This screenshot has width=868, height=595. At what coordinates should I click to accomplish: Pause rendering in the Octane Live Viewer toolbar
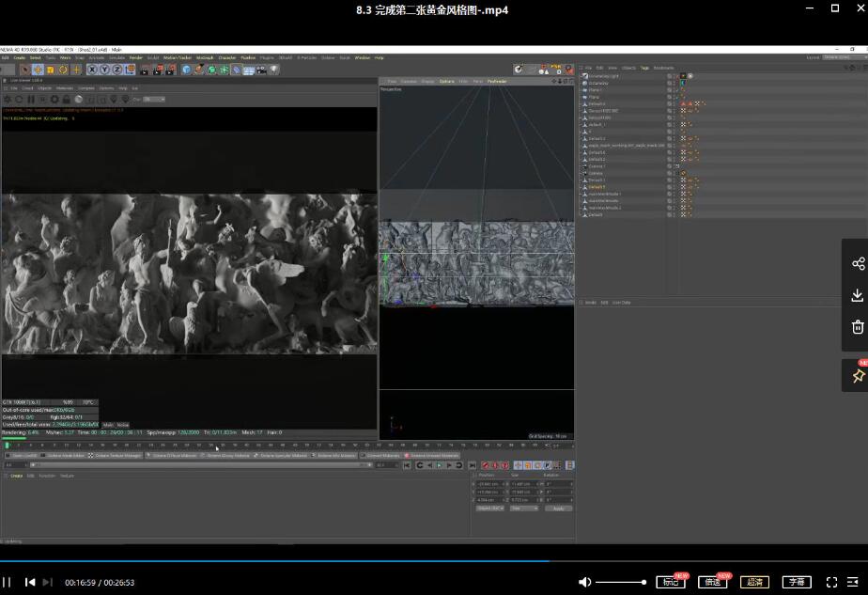[30, 99]
